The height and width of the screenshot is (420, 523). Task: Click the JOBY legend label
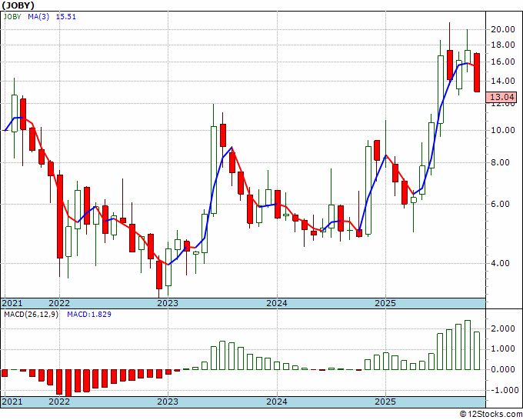point(12,16)
